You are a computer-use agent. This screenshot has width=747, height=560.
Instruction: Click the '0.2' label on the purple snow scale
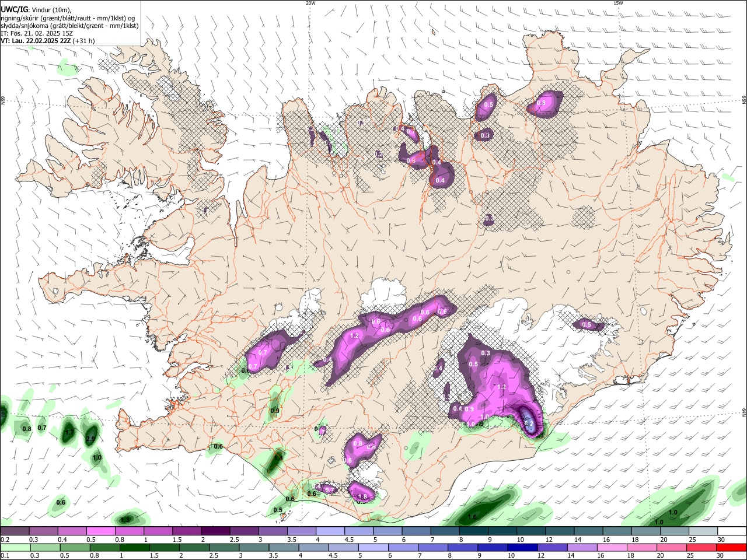[5, 540]
